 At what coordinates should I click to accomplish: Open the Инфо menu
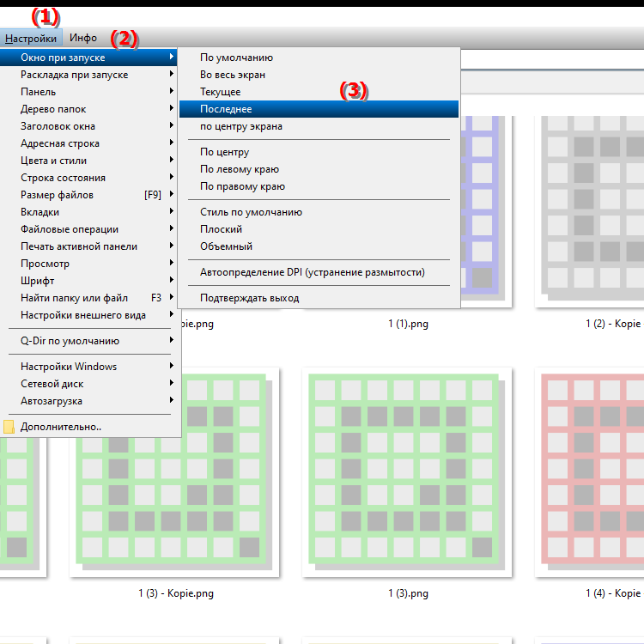coord(83,38)
